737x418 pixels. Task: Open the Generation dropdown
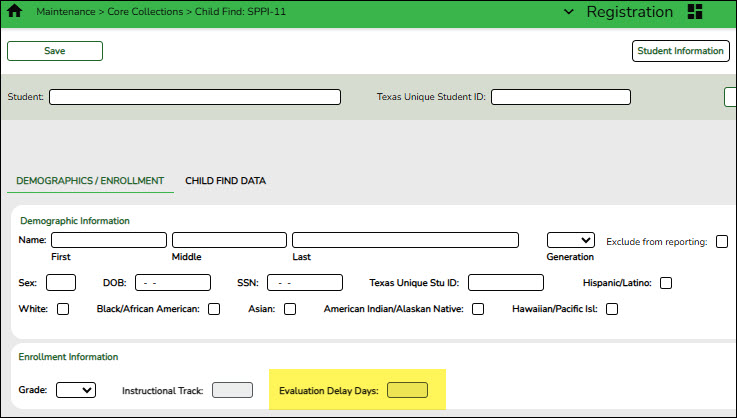click(571, 240)
